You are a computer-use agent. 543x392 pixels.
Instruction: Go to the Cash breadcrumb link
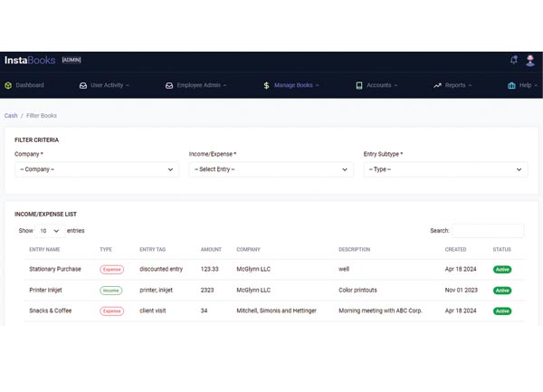11,116
